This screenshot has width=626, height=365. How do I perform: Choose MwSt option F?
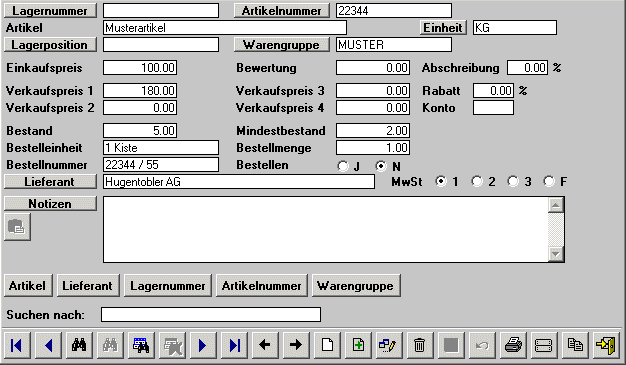[x=549, y=181]
